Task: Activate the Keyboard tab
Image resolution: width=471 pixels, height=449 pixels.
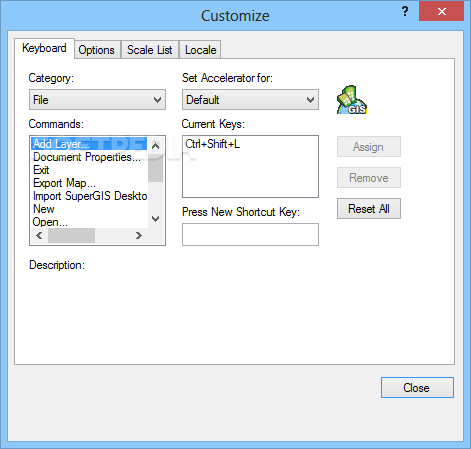Action: point(44,48)
